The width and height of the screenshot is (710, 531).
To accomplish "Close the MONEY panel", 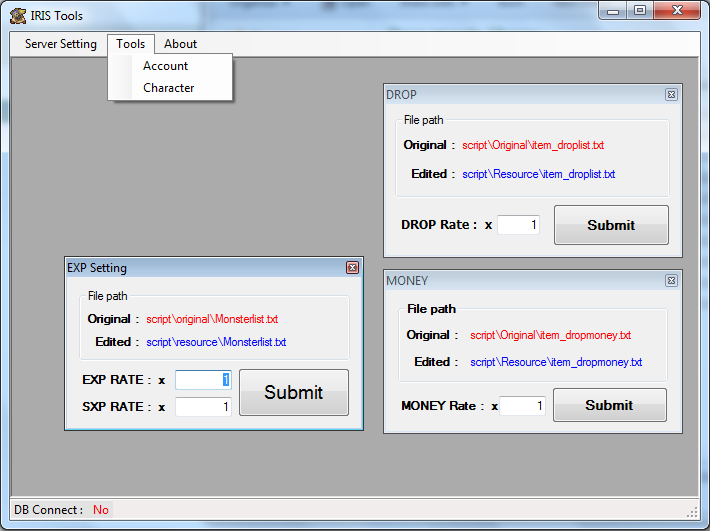I will pos(671,281).
